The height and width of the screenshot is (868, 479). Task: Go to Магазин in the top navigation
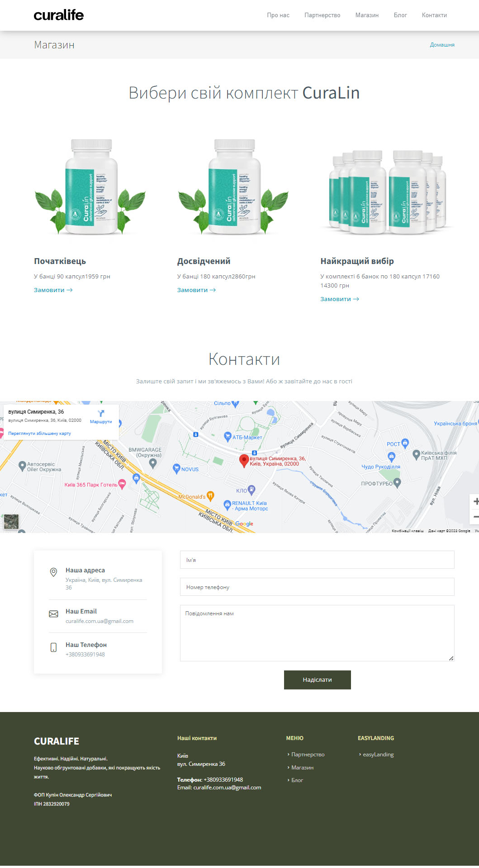click(x=367, y=15)
